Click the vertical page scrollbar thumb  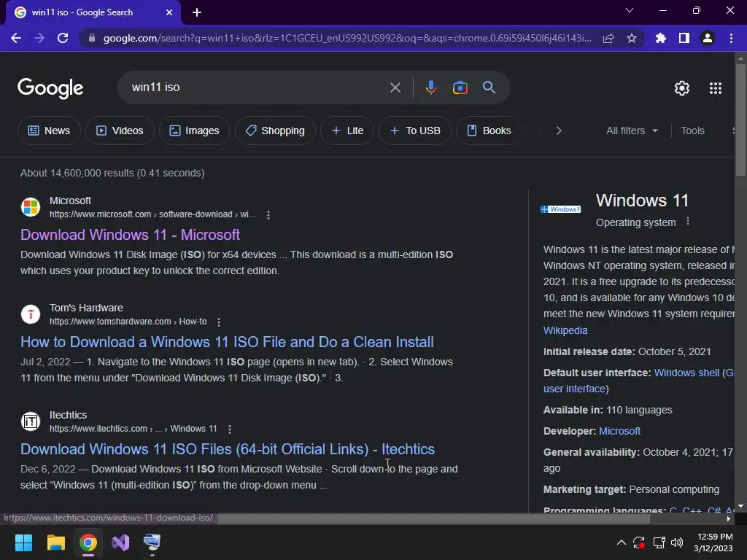740,120
